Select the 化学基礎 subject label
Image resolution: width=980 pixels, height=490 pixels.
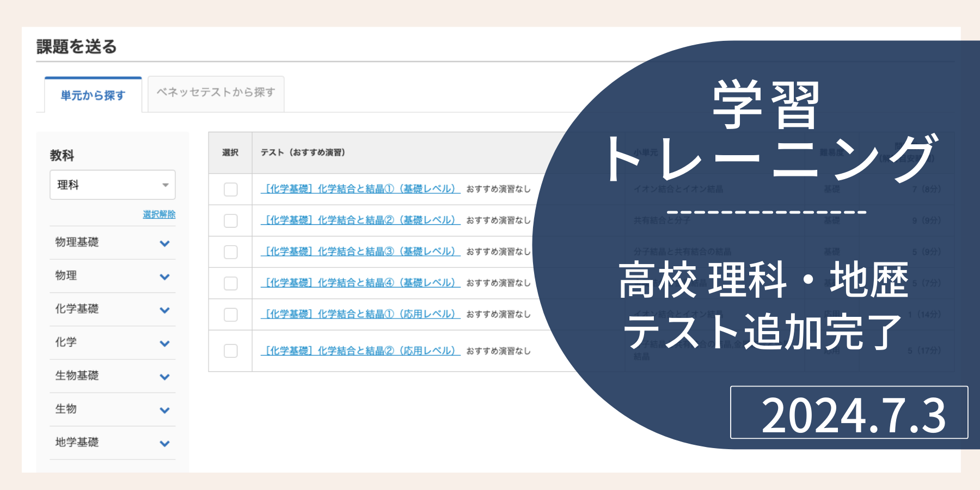point(77,309)
